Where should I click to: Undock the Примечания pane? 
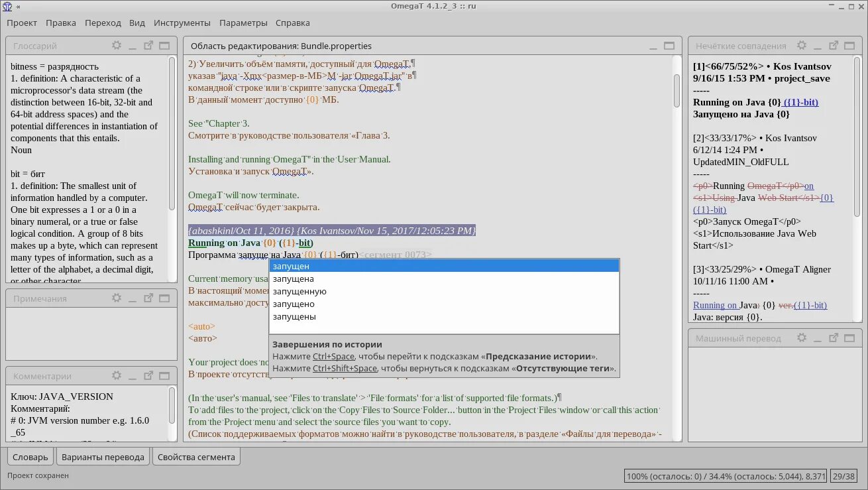tap(148, 298)
